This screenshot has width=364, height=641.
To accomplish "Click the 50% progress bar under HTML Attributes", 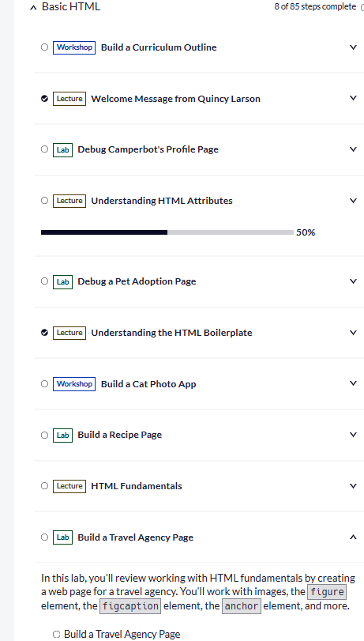I will 167,232.
